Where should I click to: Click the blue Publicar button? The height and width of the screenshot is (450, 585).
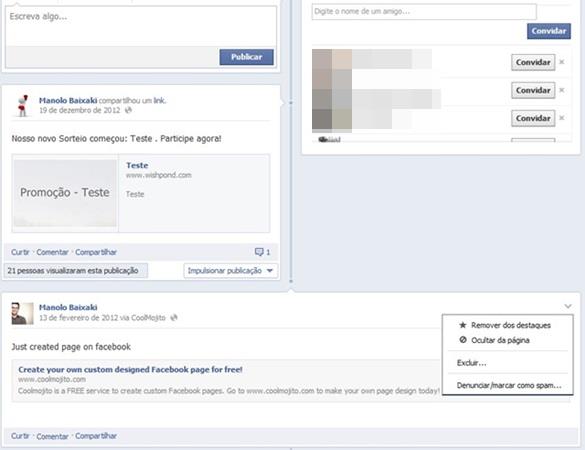click(x=247, y=57)
